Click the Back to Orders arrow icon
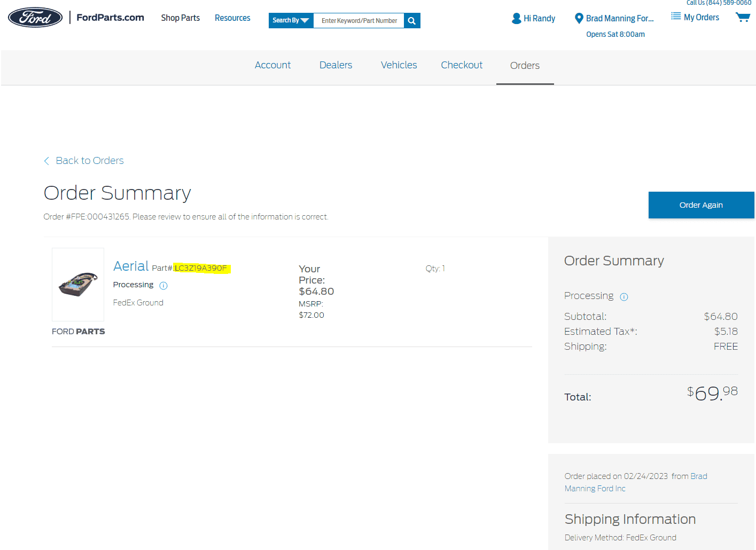The height and width of the screenshot is (550, 756). tap(46, 161)
